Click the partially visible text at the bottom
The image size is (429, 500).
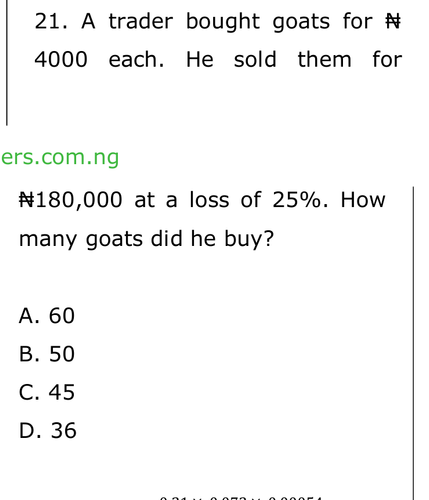[x=241, y=498]
